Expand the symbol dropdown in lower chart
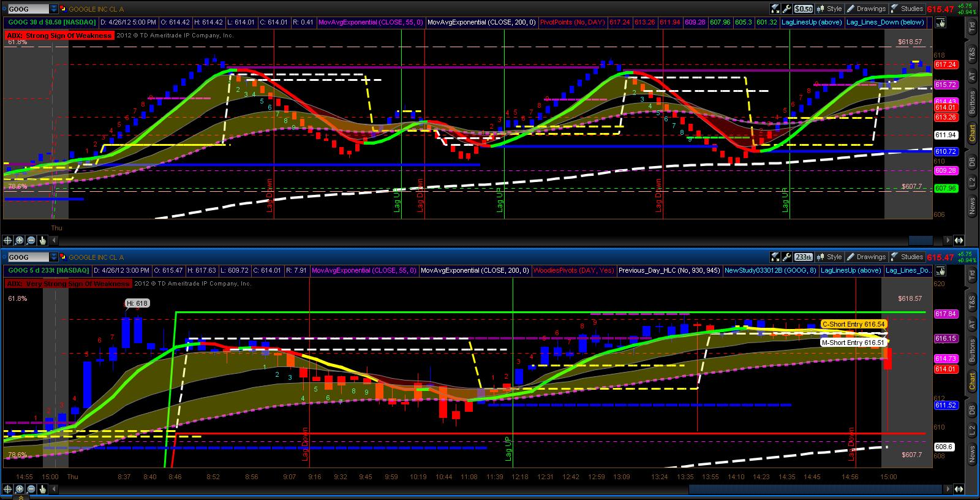Screen dimensions: 980x500 (x=54, y=257)
